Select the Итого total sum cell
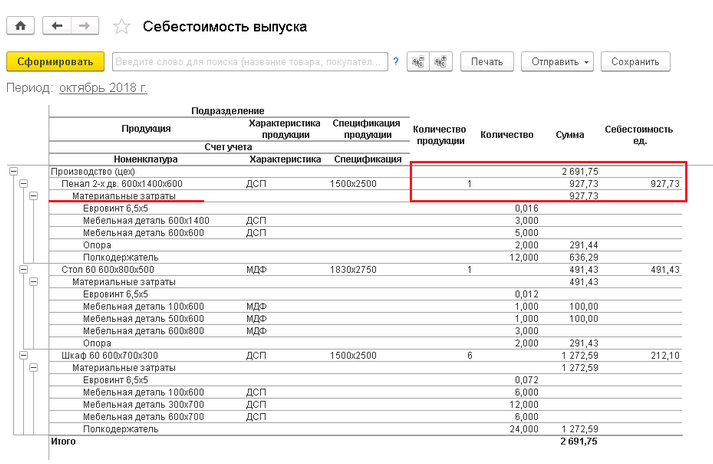 click(x=580, y=441)
